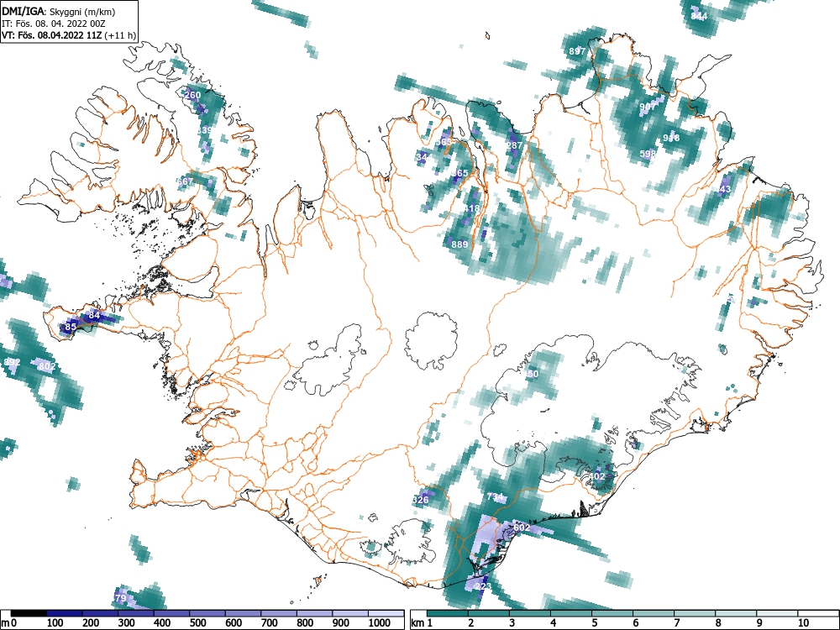Click the 'm' unit label of the legend
The width and height of the screenshot is (840, 630).
tap(5, 623)
